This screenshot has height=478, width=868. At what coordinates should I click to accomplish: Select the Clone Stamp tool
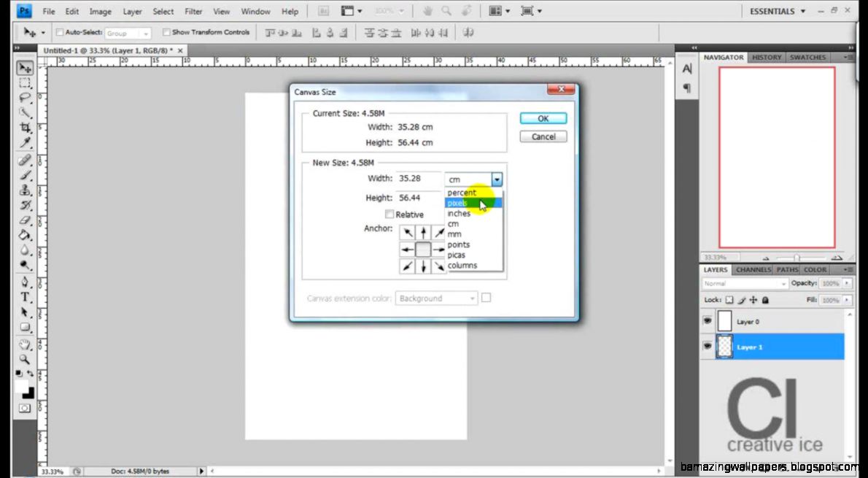point(25,190)
